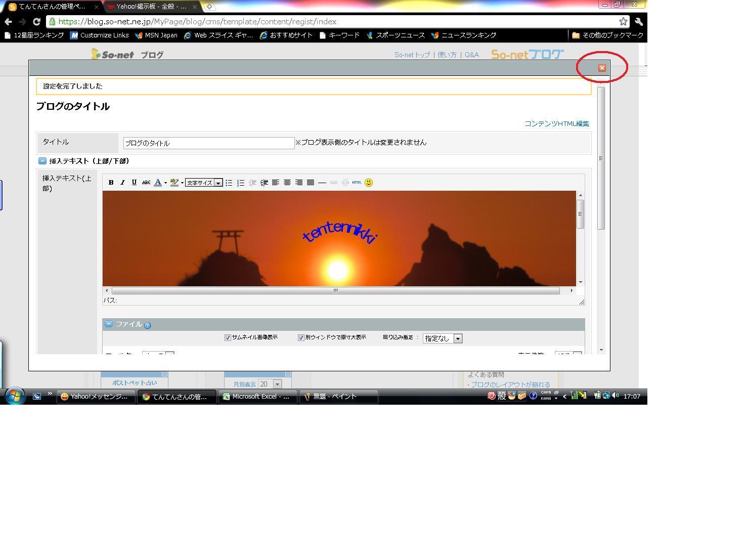This screenshot has width=746, height=560.
Task: Open the MSN Japan bookmark
Action: coord(156,35)
